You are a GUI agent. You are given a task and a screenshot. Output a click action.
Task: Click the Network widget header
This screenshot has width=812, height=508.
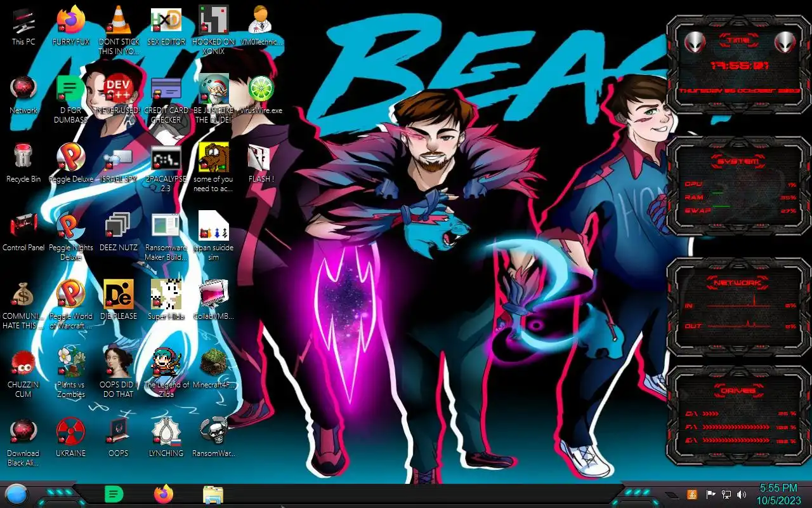(737, 283)
